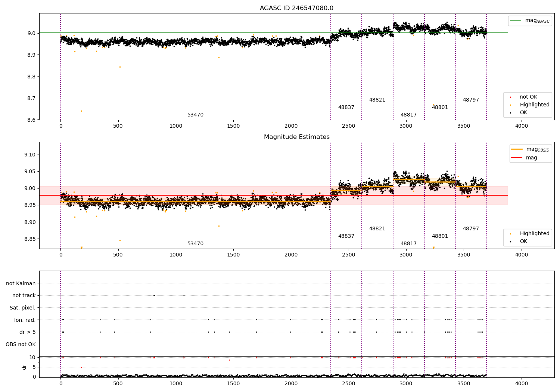560x392 pixels.
Task: Click obsid label 48817 in the Magnitude Estimates panel
Action: pyautogui.click(x=408, y=244)
